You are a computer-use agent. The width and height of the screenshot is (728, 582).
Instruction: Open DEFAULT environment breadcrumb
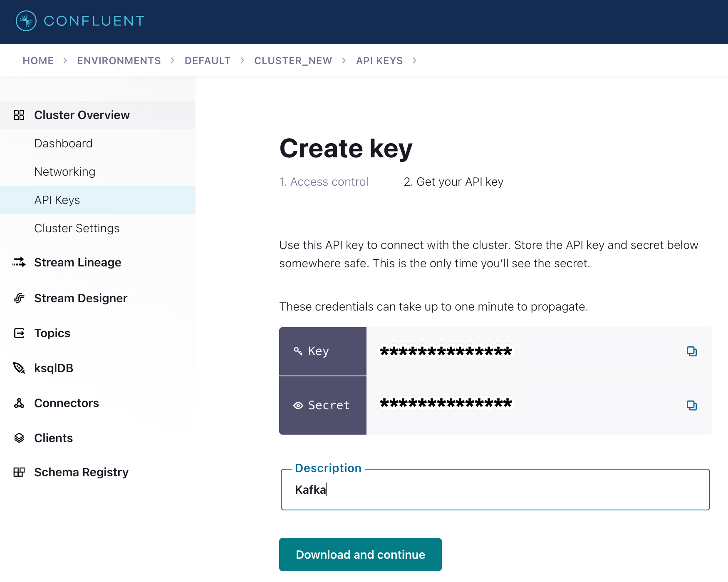coord(208,61)
